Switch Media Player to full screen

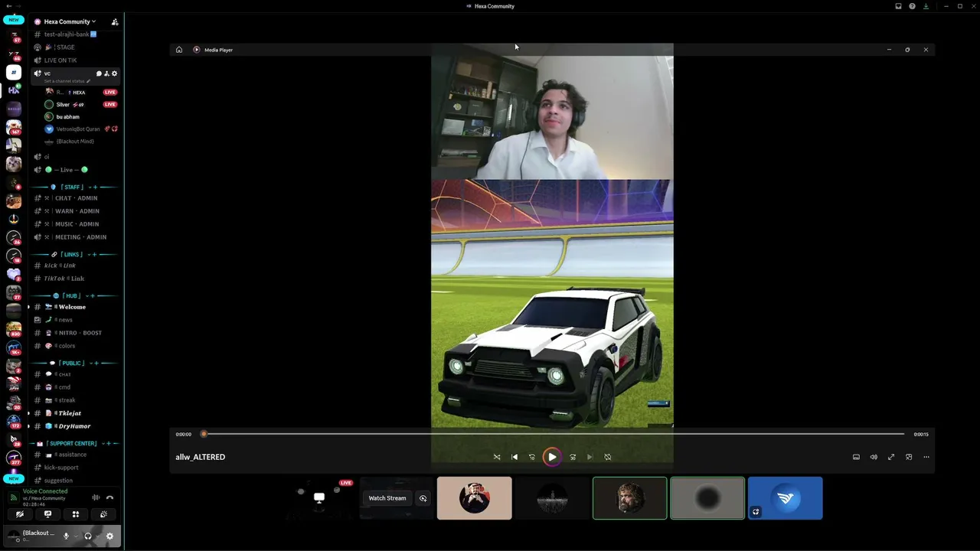pyautogui.click(x=891, y=457)
